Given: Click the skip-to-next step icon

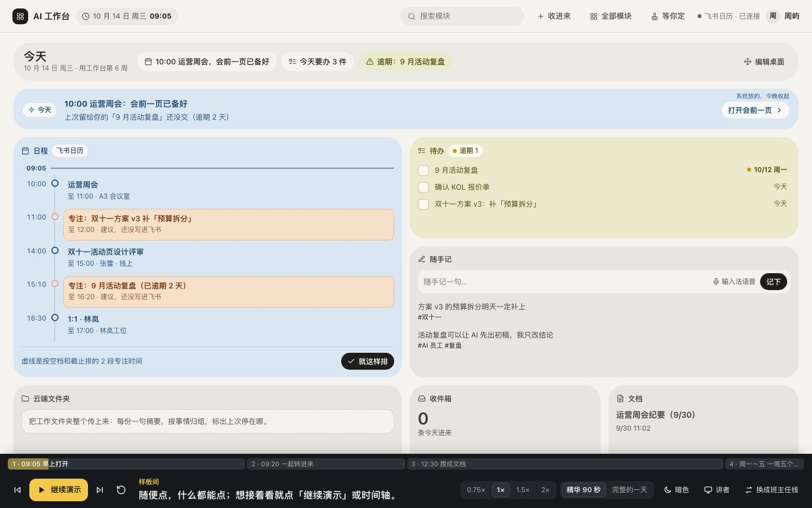Looking at the screenshot, I should tap(100, 490).
